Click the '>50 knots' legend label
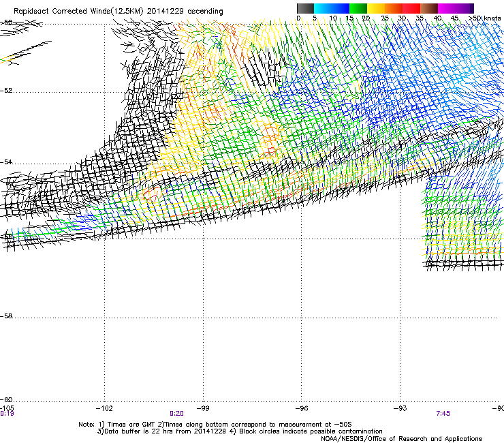This screenshot has width=504, height=443. (485, 18)
